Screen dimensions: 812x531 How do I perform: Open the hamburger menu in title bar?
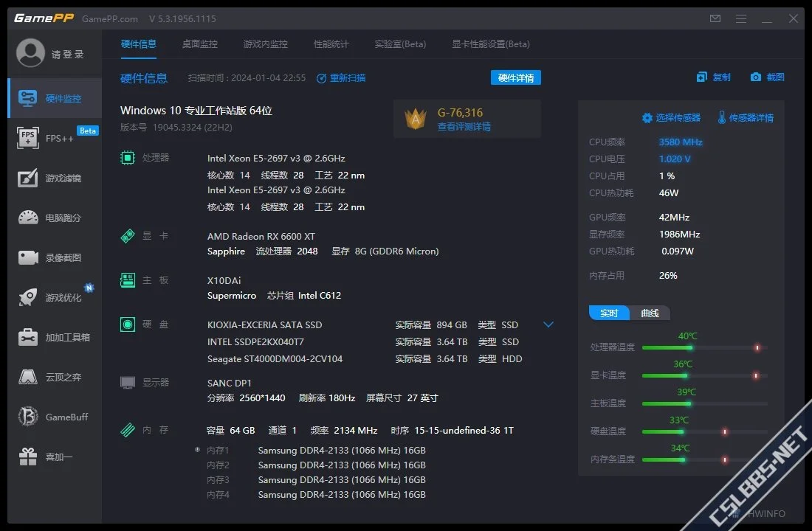(741, 18)
